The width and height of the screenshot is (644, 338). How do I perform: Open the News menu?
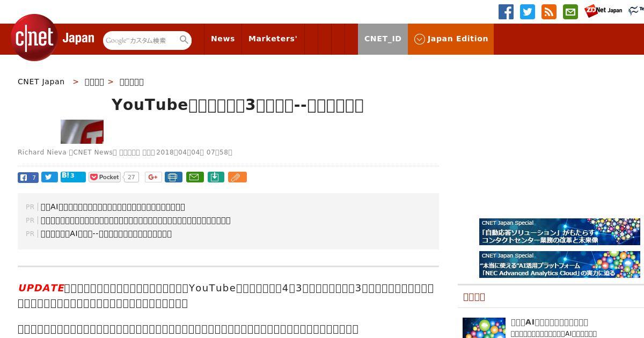pyautogui.click(x=223, y=39)
